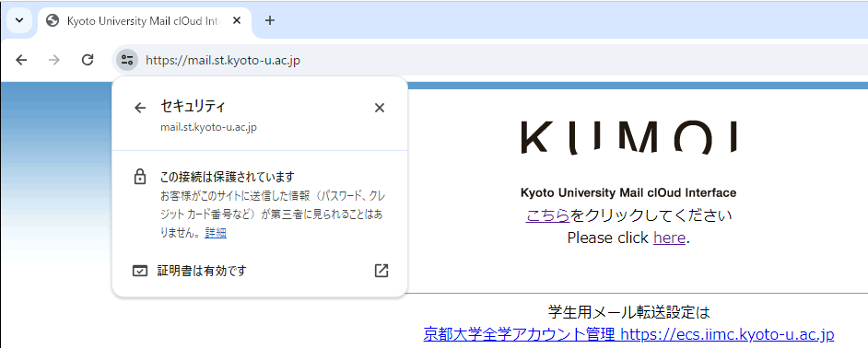
Task: Close the Kyoto University Mail tab
Action: (x=237, y=20)
